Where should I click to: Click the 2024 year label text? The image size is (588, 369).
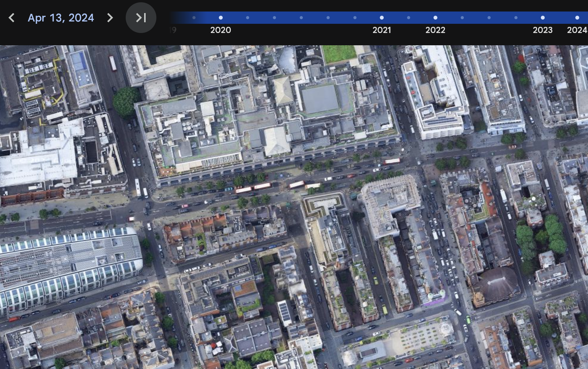tap(577, 30)
